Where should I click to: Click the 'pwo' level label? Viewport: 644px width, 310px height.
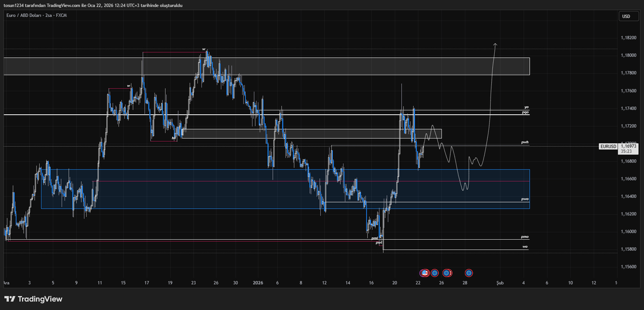point(525,199)
